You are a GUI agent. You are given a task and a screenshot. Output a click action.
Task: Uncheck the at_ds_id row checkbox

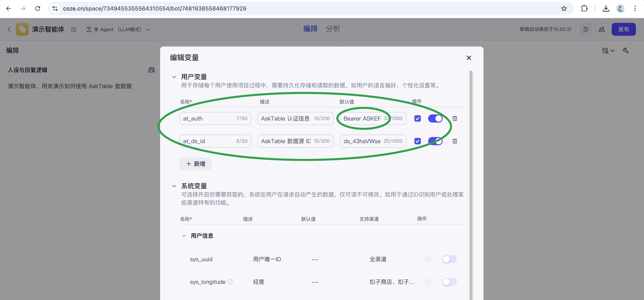click(417, 141)
